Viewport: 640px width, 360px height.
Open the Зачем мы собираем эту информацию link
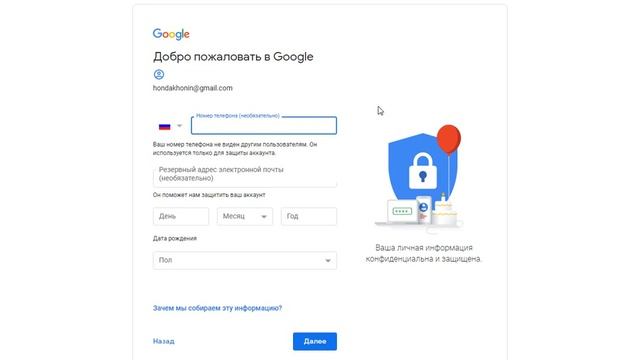coord(217,308)
